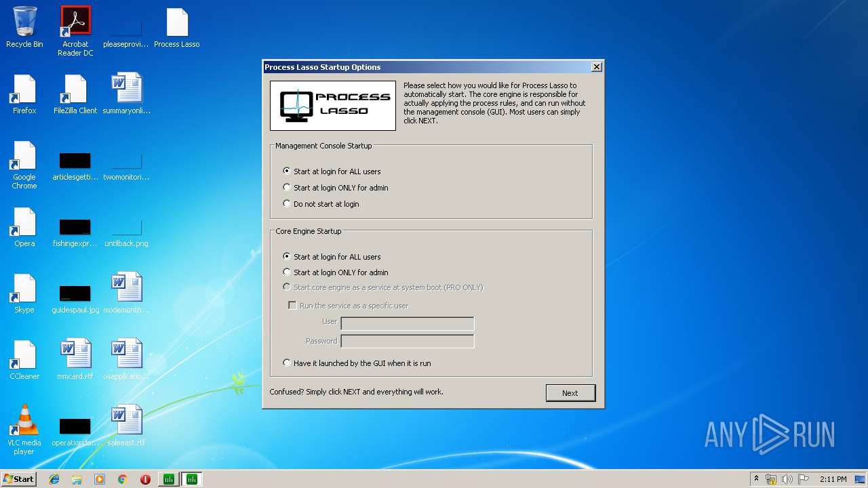Image resolution: width=868 pixels, height=488 pixels.
Task: Set Management Console to start for ALL users
Action: tap(332, 171)
